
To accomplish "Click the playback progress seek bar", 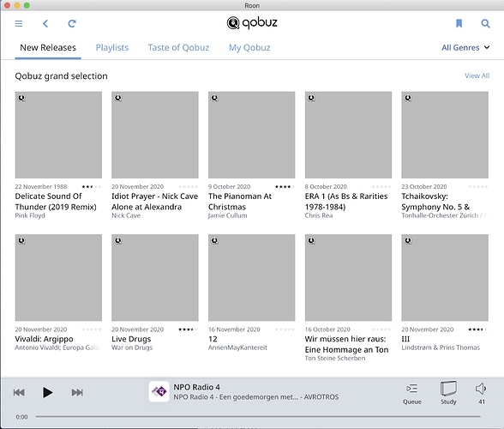I will [x=258, y=416].
